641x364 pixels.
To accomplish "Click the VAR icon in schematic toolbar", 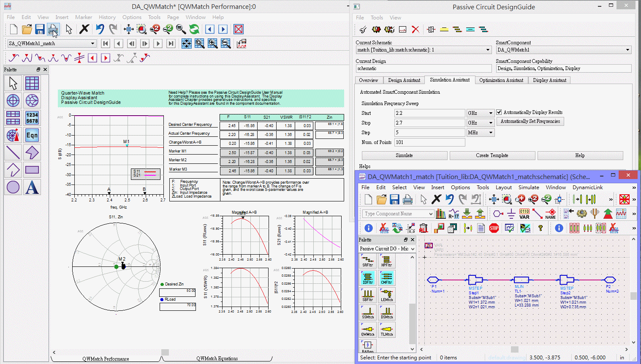I will [x=524, y=214].
